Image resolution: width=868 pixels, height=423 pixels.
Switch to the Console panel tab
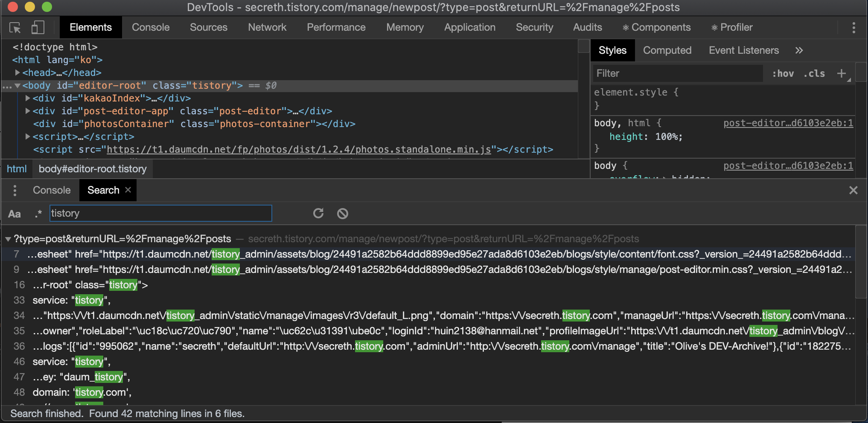click(151, 27)
